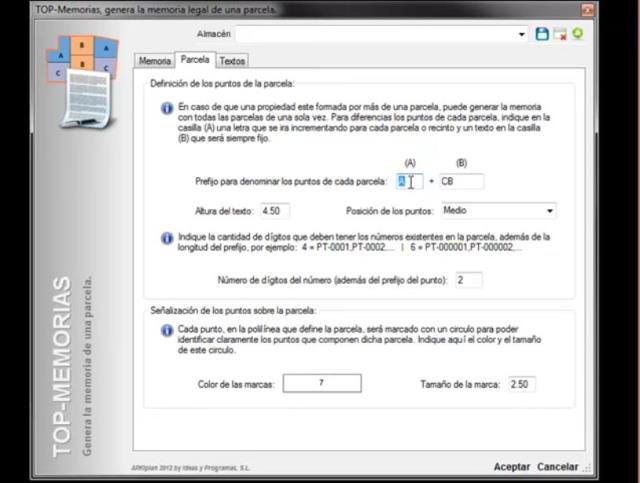Image resolution: width=640 pixels, height=483 pixels.
Task: Click the window resize grip next to Cancelar
Action: [587, 468]
